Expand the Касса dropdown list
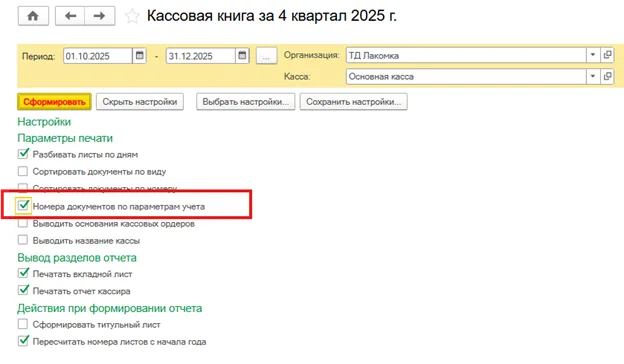This screenshot has height=364, width=624. pos(593,76)
